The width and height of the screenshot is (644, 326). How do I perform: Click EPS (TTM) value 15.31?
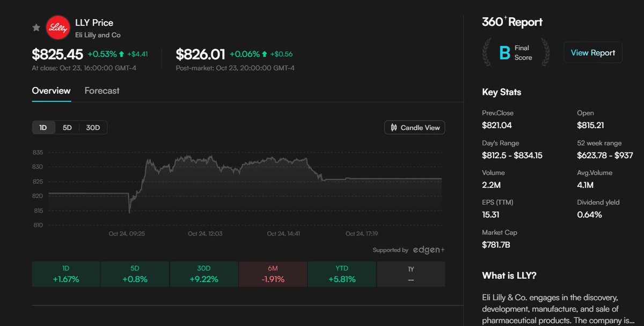pos(491,214)
